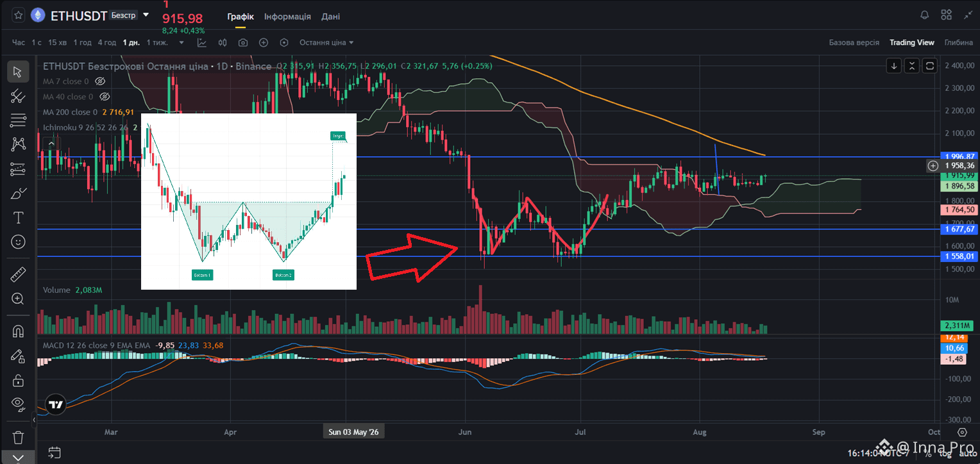Collapse the drawing toolbar side arrow
The image size is (980, 464).
tap(34, 421)
